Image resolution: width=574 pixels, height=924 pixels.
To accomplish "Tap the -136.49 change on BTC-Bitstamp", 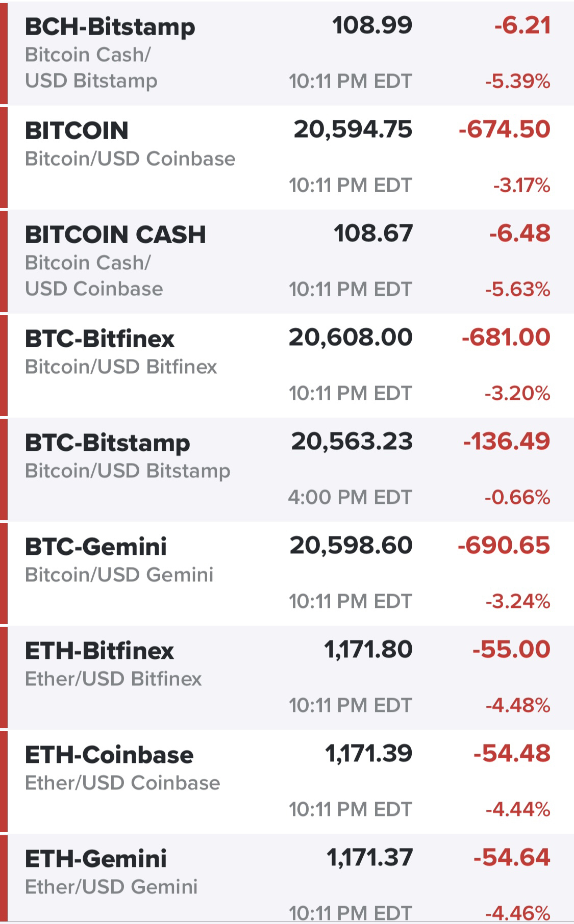I will tap(507, 441).
